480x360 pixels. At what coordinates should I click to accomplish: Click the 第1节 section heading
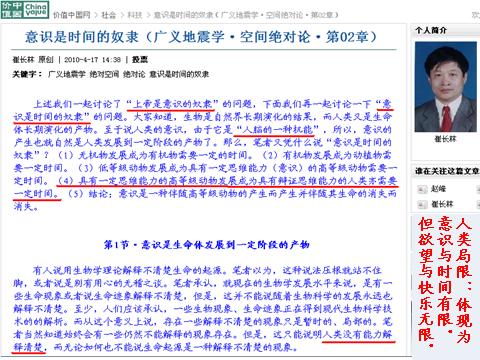pyautogui.click(x=206, y=245)
